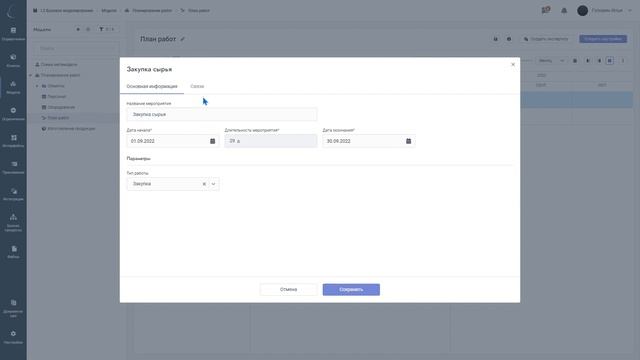
Task: Click the План работ breadcrumb item
Action: pos(199,11)
